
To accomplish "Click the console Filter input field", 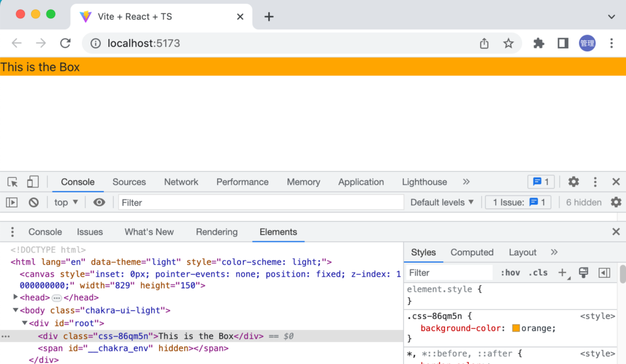I will click(261, 203).
